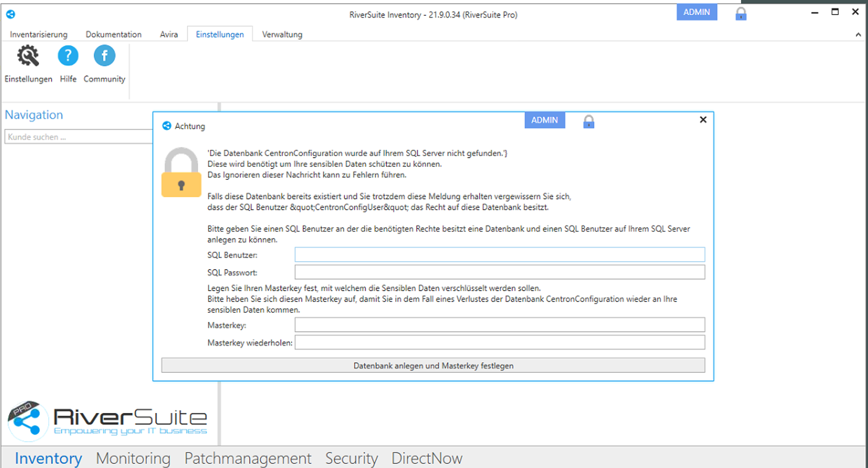The image size is (868, 468).
Task: Click the RiverSuite app icon in title bar
Action: [11, 14]
